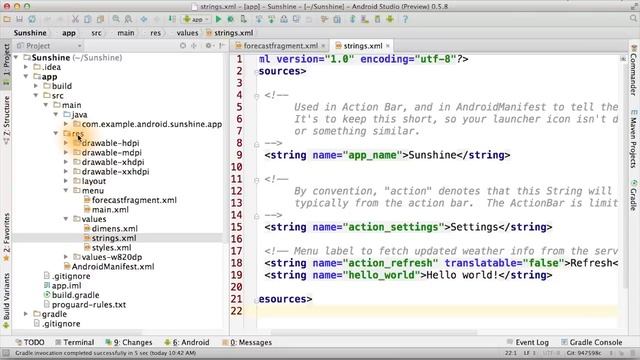Click the green Android monitor toolbar icon
The image size is (640, 360).
coord(390,19)
